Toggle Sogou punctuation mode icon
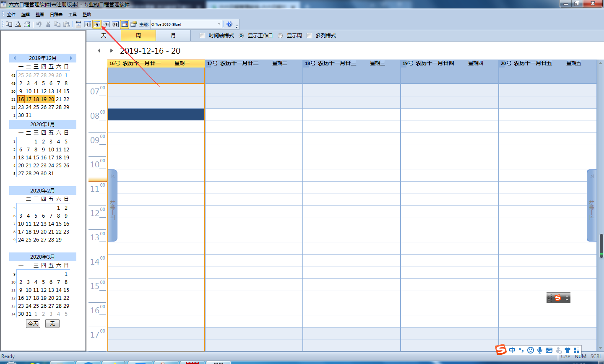This screenshot has width=604, height=364. [x=521, y=350]
